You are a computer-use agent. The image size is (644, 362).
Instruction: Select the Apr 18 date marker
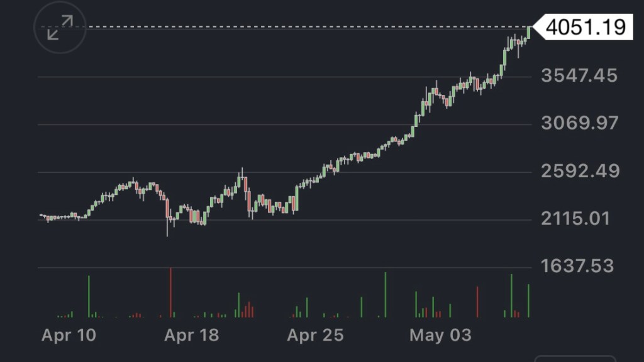click(x=192, y=335)
